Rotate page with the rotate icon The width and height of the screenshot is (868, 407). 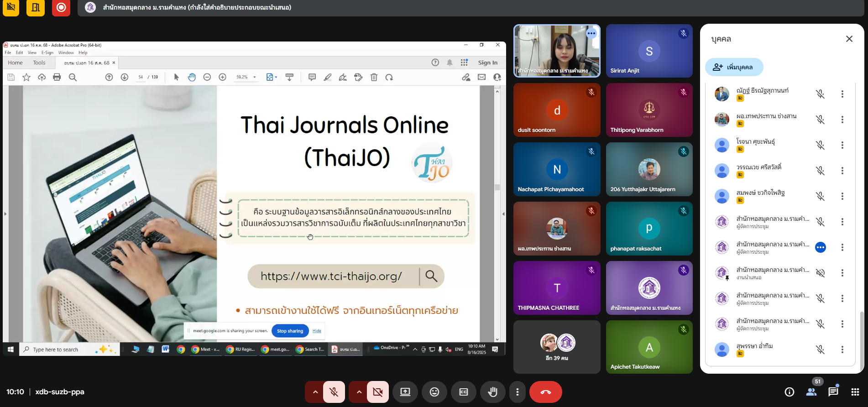click(x=389, y=77)
